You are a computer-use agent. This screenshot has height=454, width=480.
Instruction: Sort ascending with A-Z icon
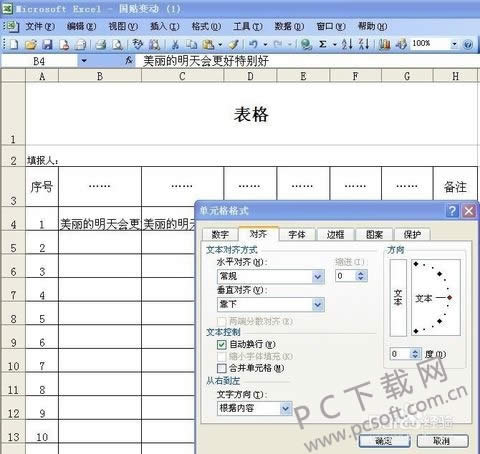(x=347, y=44)
